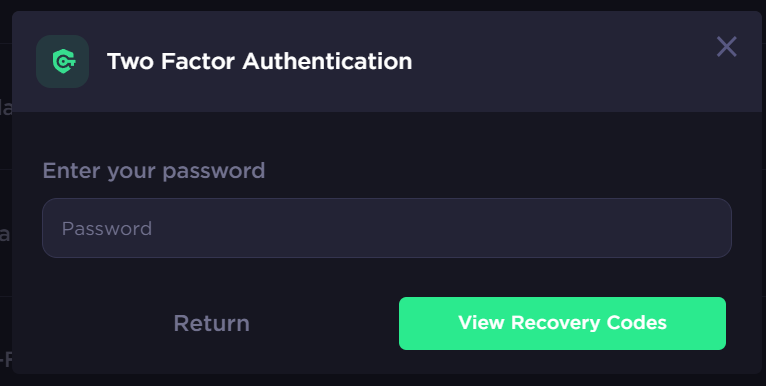The width and height of the screenshot is (766, 386).
Task: Click View Recovery Codes button
Action: 562,323
